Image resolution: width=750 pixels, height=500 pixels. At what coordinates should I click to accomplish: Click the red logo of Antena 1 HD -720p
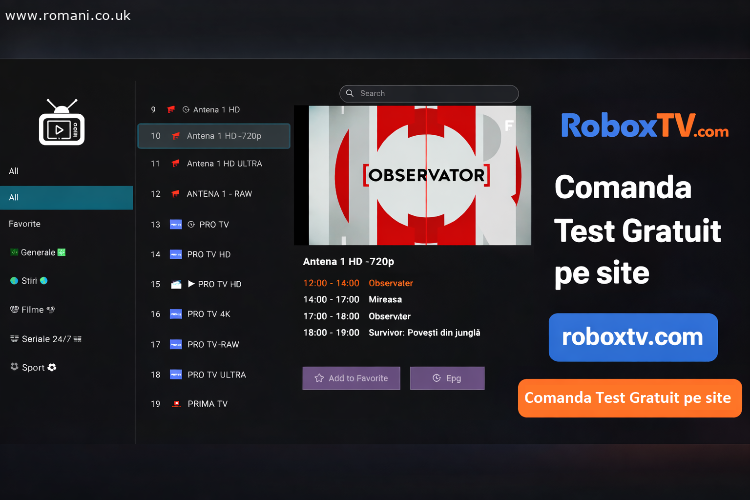click(x=176, y=136)
